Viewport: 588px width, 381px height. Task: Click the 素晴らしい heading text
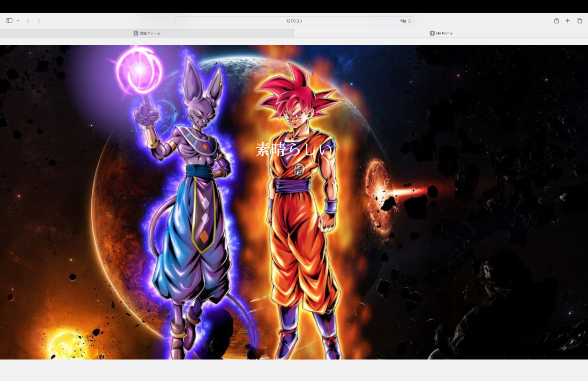click(x=294, y=150)
